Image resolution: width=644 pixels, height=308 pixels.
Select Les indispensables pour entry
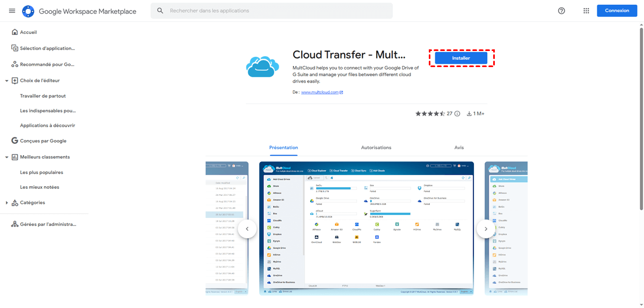tap(48, 111)
